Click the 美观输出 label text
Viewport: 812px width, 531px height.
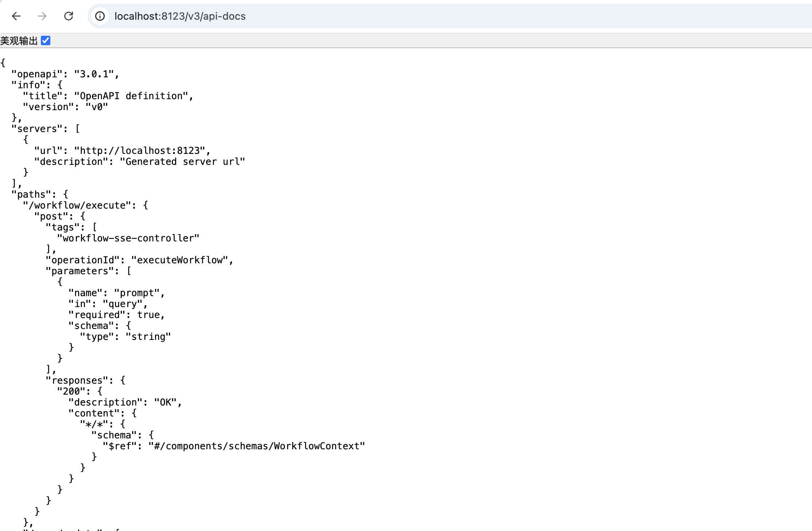19,41
